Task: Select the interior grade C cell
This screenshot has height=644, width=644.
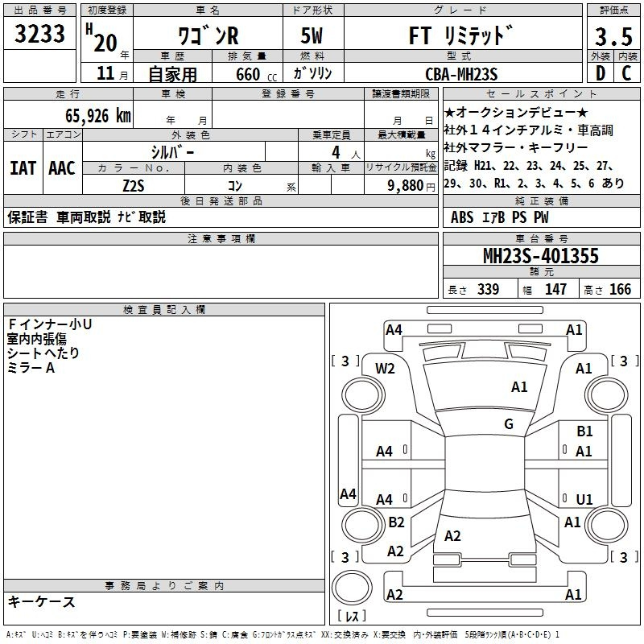Action: pos(626,73)
